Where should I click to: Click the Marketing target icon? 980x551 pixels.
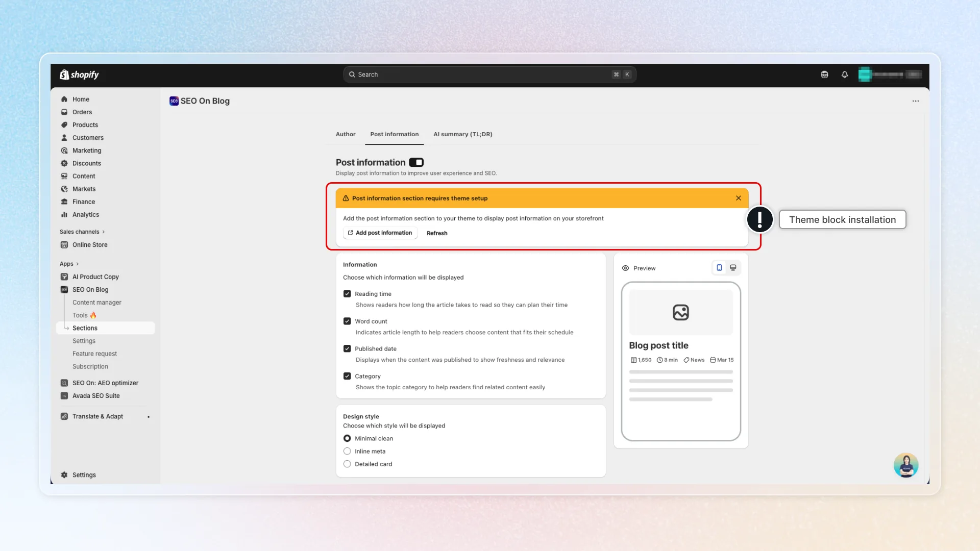click(64, 151)
